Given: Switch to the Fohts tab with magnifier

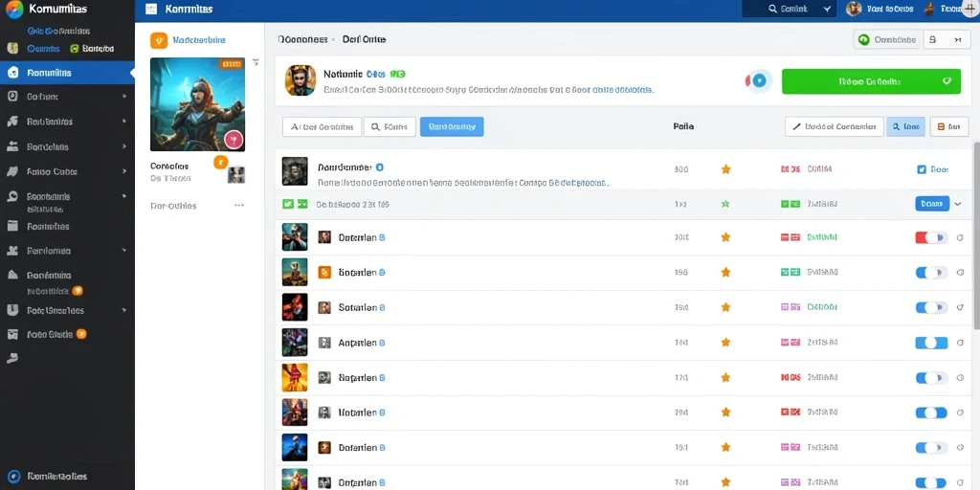Looking at the screenshot, I should [390, 127].
